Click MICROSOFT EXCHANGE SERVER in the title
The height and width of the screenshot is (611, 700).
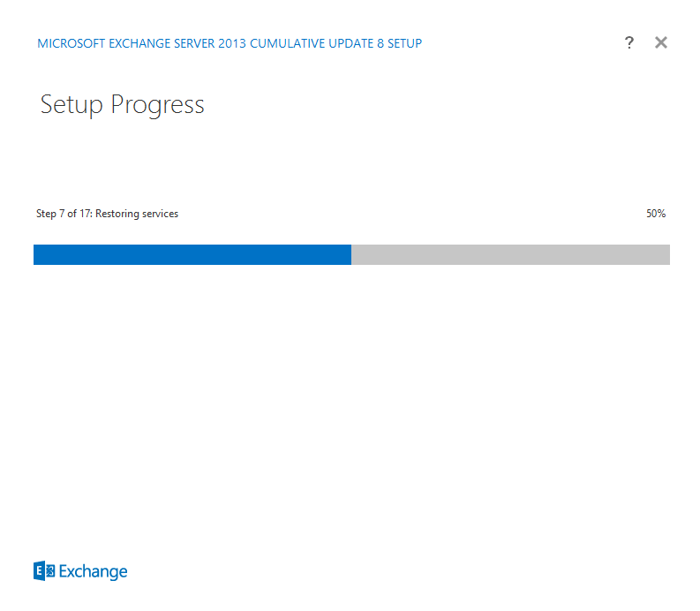(126, 43)
